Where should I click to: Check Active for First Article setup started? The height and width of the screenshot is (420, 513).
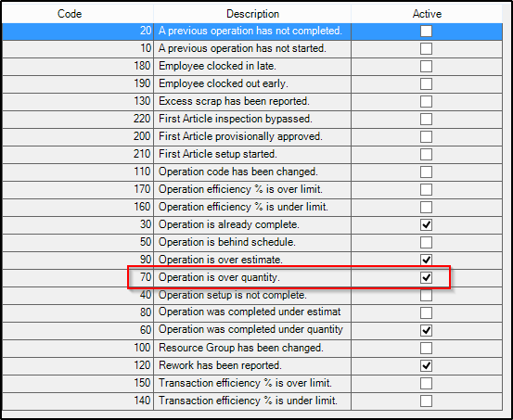coord(426,155)
